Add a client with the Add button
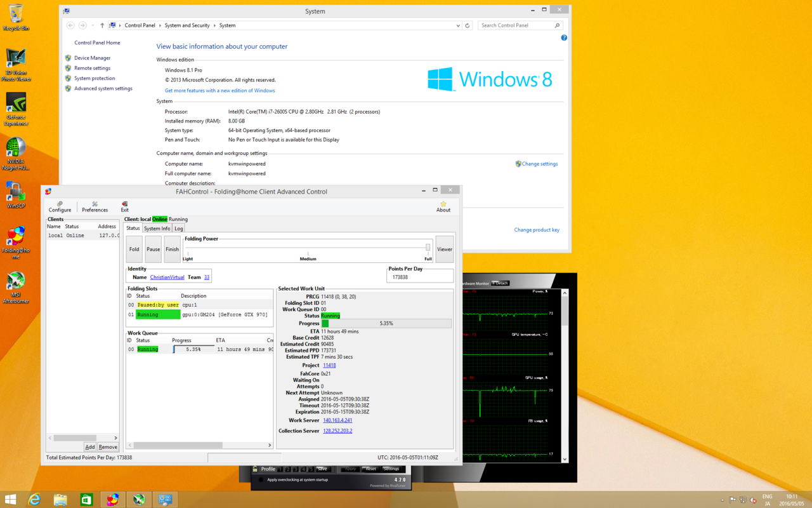Viewport: 812px width, 508px height. coord(90,447)
